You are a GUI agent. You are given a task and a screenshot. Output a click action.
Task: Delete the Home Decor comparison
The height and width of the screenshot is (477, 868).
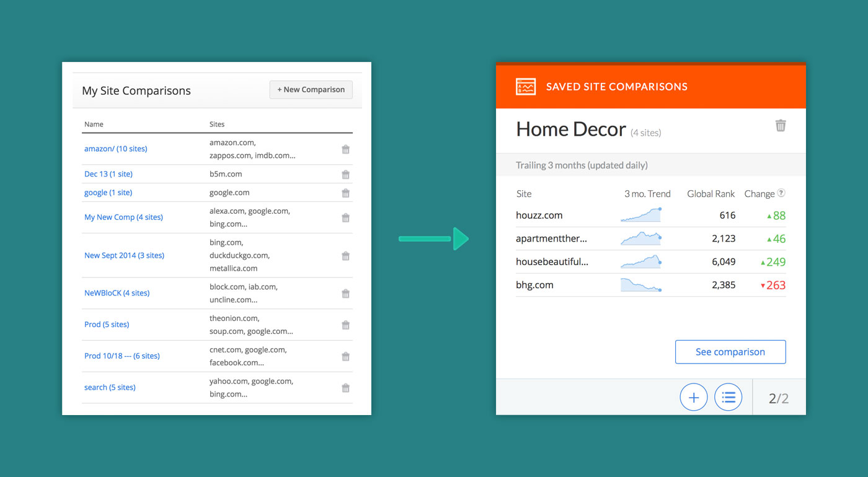click(781, 125)
